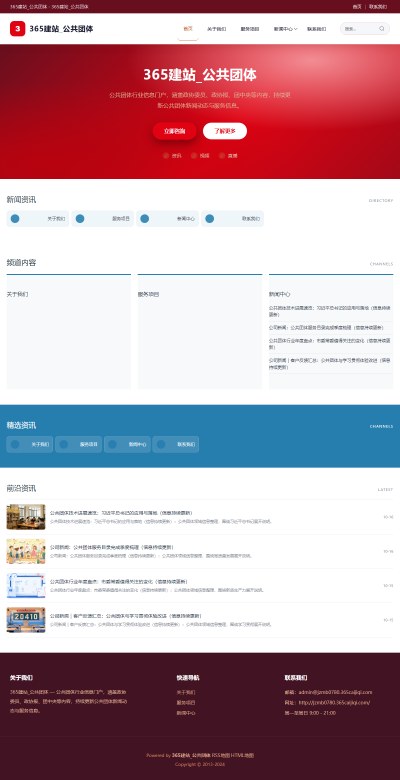Open 公共团体行业年度盘点 title in 前沿资讯 list
The image size is (400, 780).
tap(119, 582)
